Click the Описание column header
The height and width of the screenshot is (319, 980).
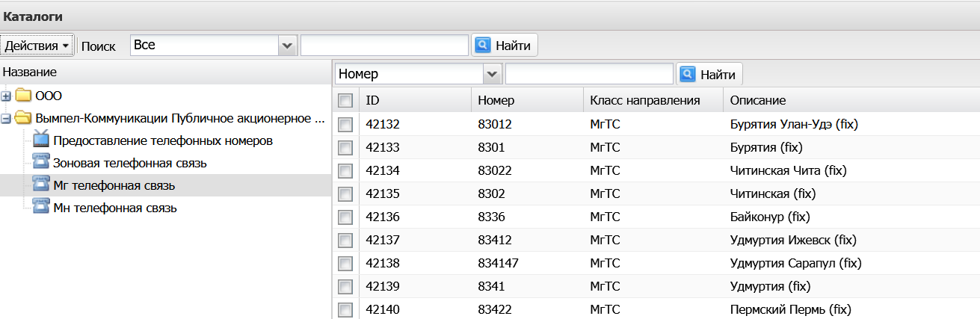(x=758, y=100)
